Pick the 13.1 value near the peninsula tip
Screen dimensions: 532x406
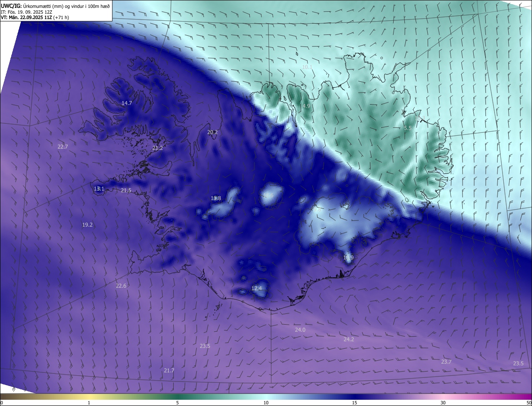[99, 188]
